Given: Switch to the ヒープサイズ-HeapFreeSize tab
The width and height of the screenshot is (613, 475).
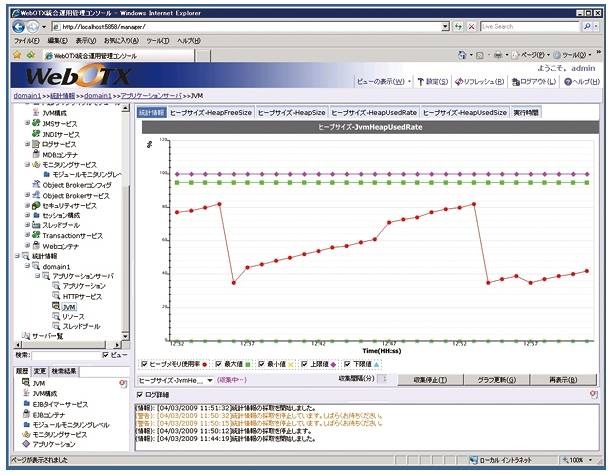Looking at the screenshot, I should 211,113.
